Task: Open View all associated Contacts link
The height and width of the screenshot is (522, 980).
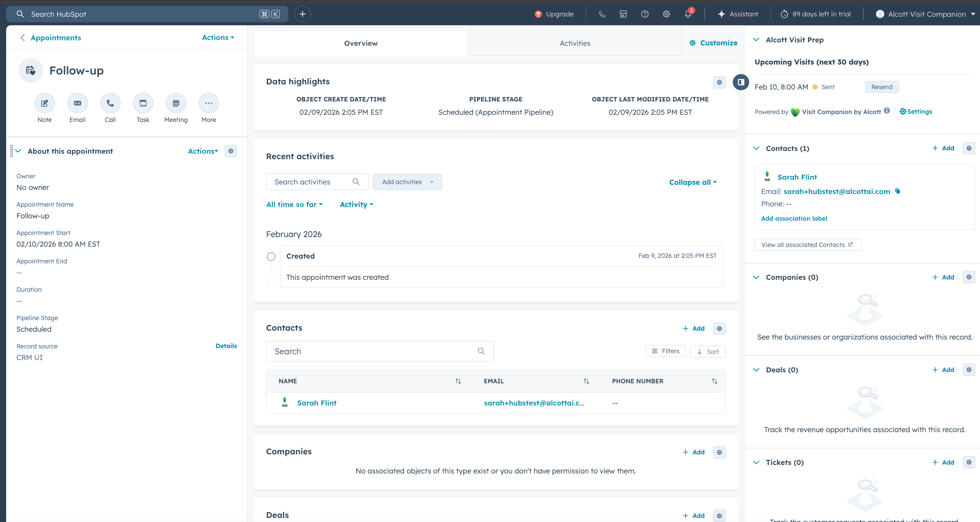Action: tap(807, 245)
